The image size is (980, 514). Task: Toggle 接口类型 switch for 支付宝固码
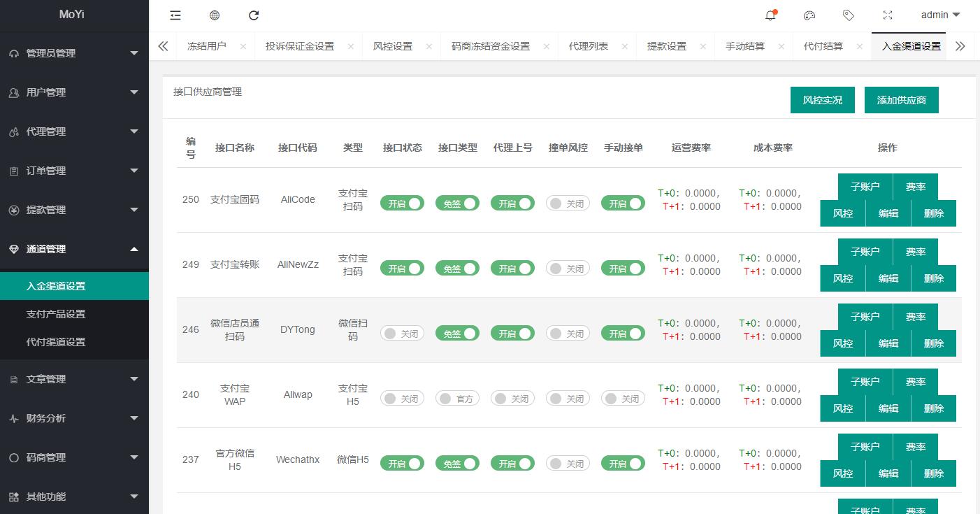coord(457,204)
